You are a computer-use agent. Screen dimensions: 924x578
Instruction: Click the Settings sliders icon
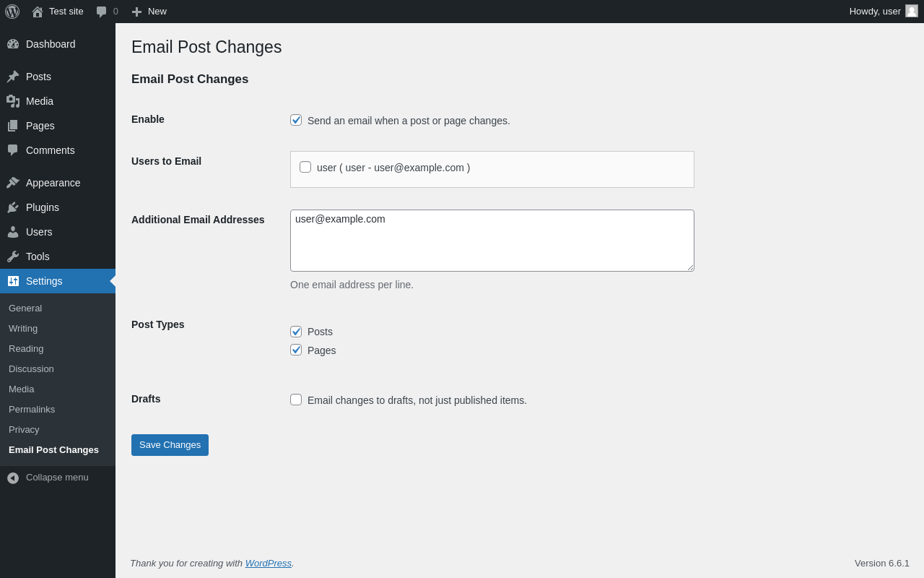(13, 281)
